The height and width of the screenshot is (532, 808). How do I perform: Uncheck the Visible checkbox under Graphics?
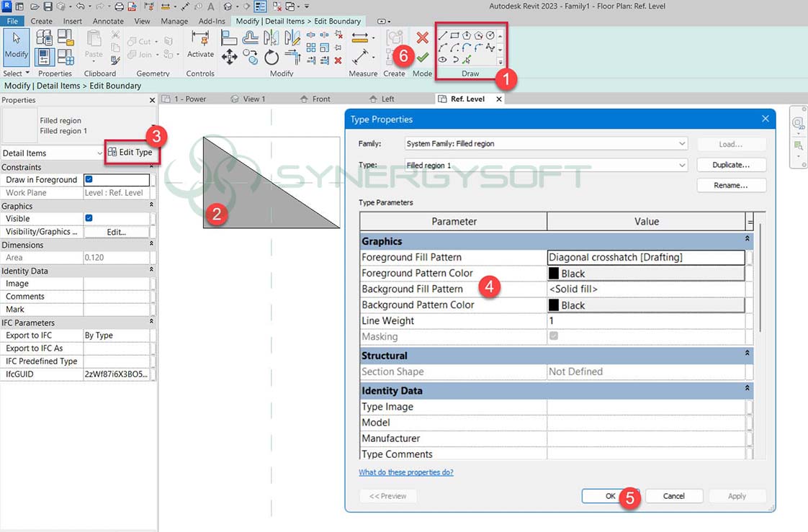pos(89,219)
